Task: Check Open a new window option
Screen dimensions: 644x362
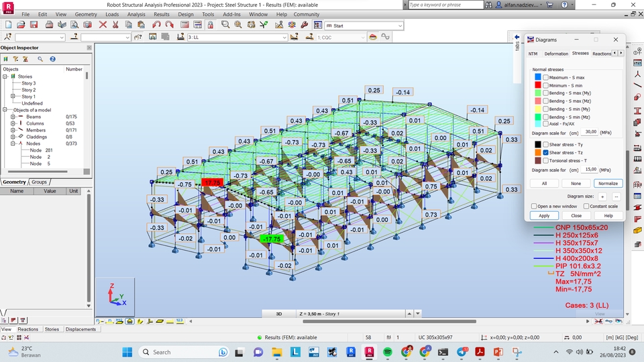Action: (x=534, y=206)
